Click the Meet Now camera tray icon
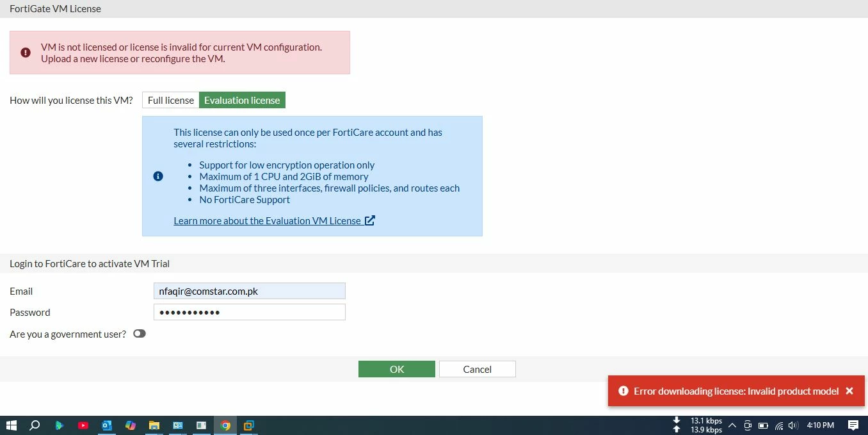The image size is (868, 435). pyautogui.click(x=747, y=425)
